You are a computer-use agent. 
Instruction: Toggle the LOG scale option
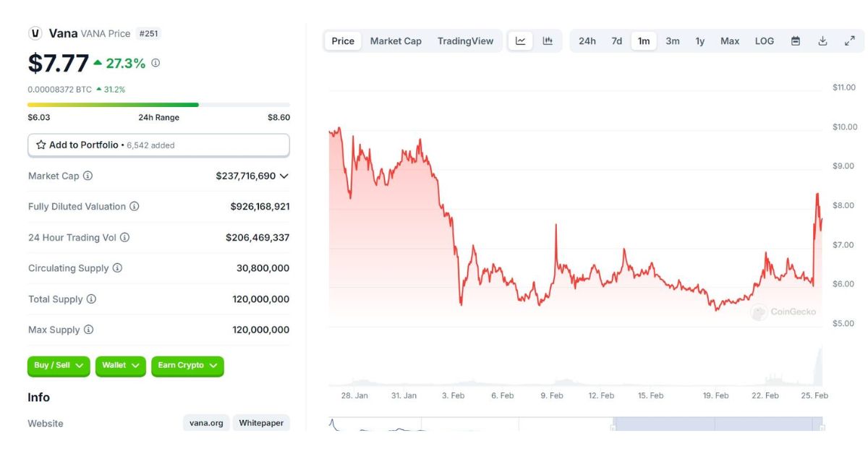point(765,41)
